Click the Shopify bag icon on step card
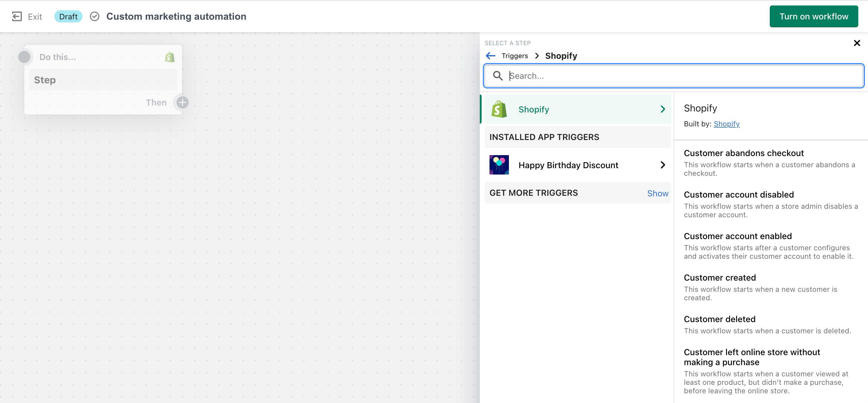The width and height of the screenshot is (868, 403). pyautogui.click(x=170, y=57)
